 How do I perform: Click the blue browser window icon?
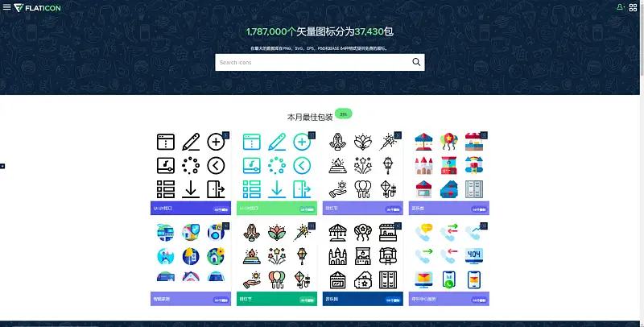252,142
